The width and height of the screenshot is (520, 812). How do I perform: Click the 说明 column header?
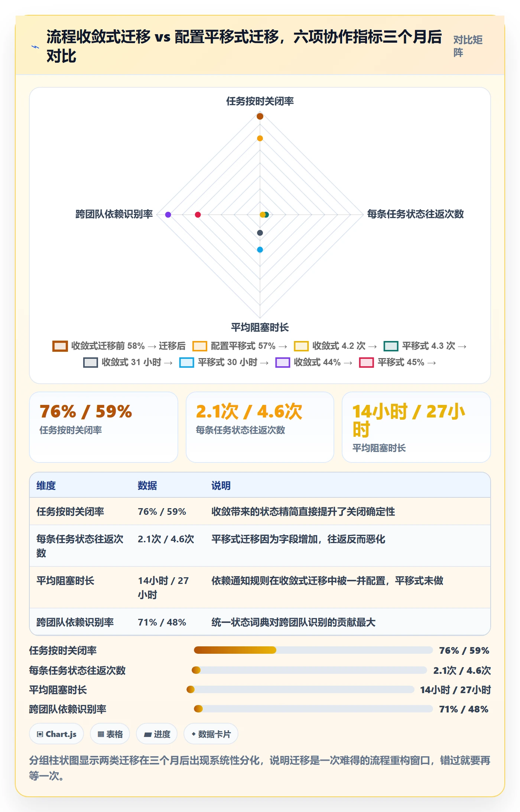(x=221, y=485)
